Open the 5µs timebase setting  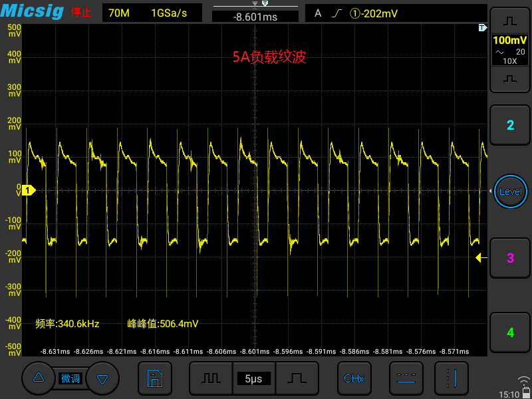[x=254, y=378]
